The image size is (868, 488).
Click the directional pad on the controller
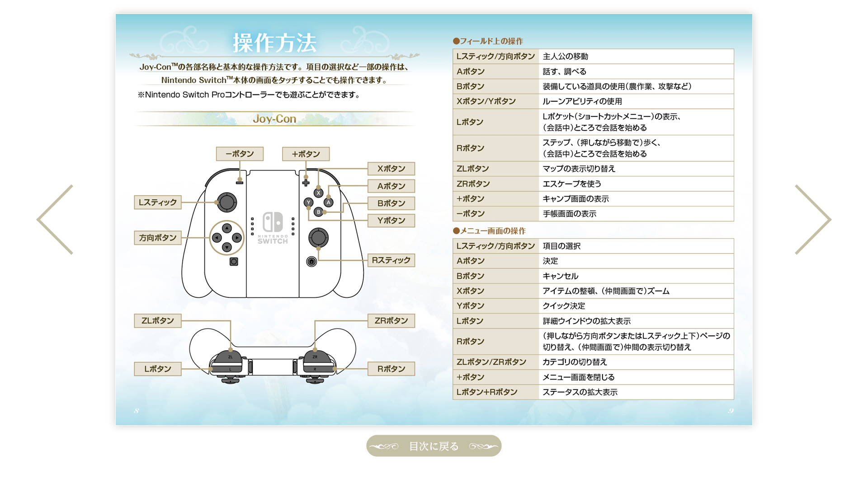point(227,238)
